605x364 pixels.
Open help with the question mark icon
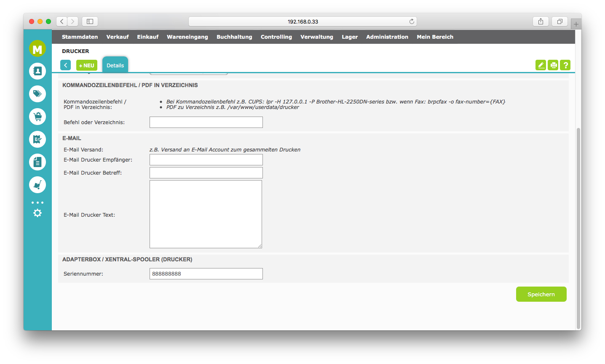pos(565,65)
